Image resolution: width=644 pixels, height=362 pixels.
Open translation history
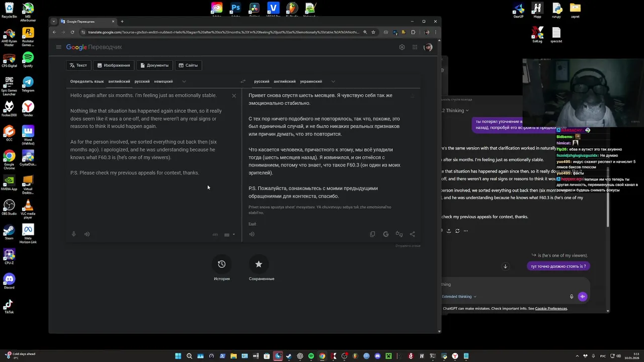221,264
